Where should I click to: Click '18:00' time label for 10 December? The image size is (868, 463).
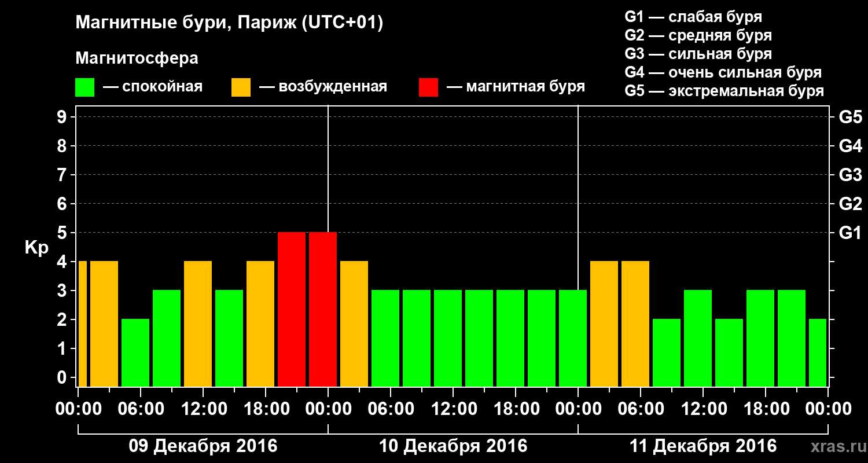pyautogui.click(x=516, y=409)
